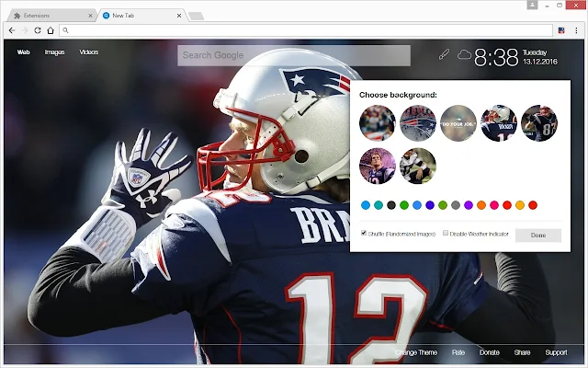
Task: Choose the stadium crowd background thumbnail
Action: 378,122
